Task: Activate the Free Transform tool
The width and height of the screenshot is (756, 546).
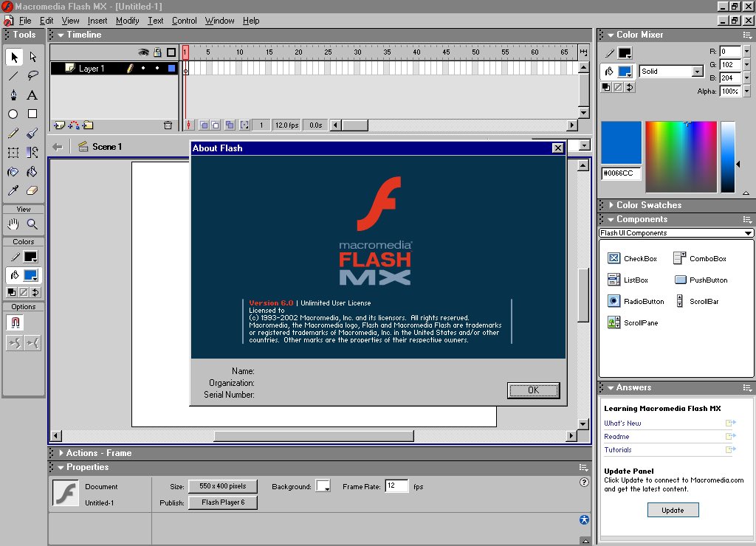Action: click(x=13, y=152)
